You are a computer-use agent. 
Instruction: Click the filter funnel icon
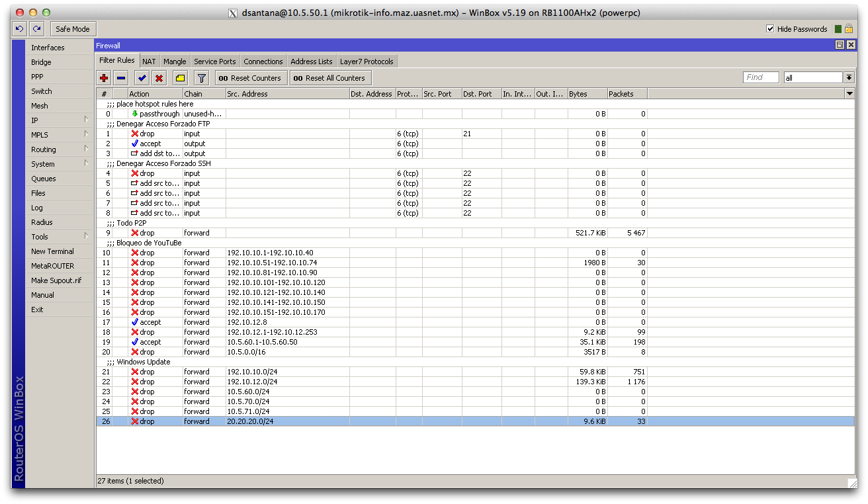(x=202, y=78)
